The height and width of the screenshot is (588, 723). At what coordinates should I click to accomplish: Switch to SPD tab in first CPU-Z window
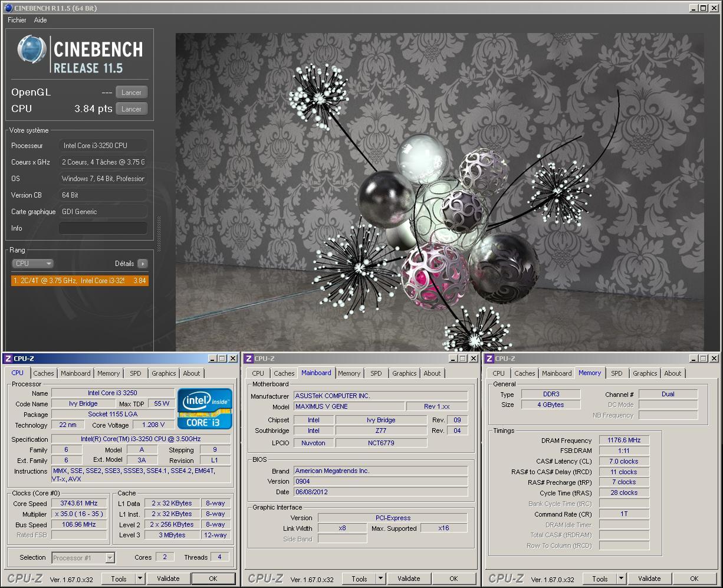[x=136, y=373]
